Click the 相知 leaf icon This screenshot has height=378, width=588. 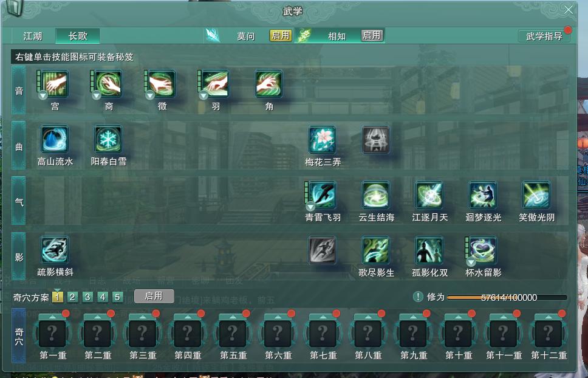(x=304, y=36)
